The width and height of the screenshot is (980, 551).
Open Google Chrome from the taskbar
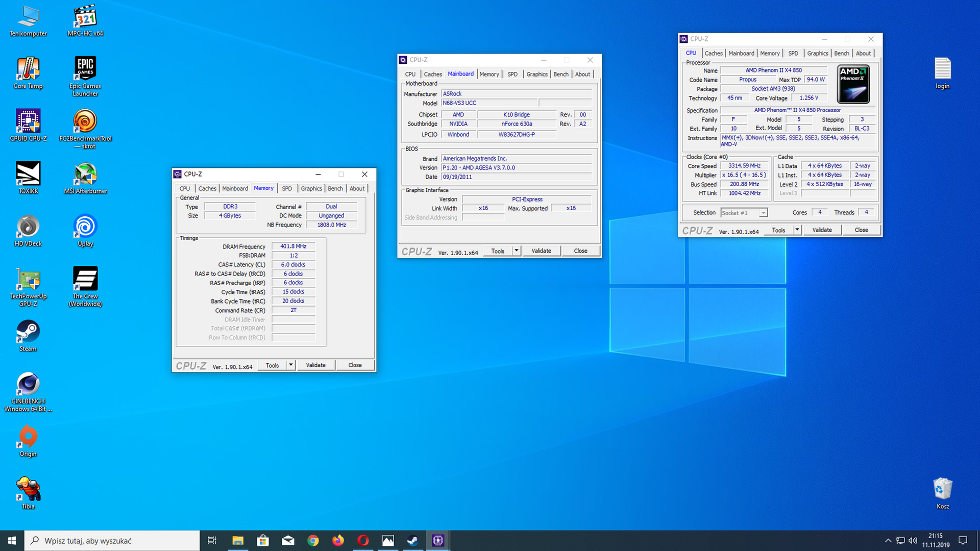click(x=313, y=540)
